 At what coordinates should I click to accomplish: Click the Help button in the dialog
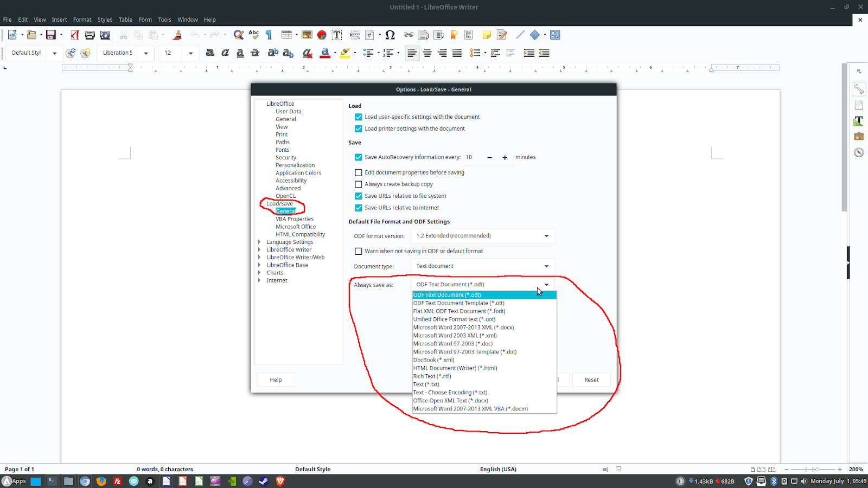click(276, 380)
